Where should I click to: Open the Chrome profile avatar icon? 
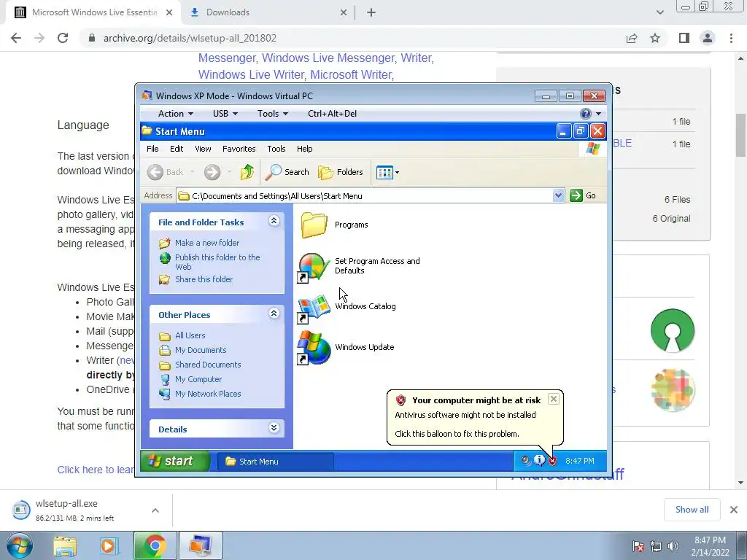coord(708,38)
